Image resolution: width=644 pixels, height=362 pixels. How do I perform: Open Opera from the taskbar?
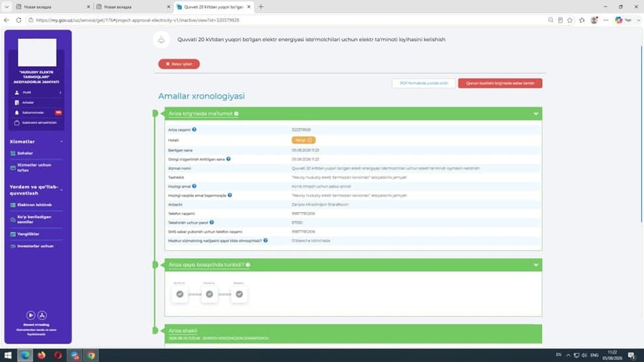pos(58,355)
